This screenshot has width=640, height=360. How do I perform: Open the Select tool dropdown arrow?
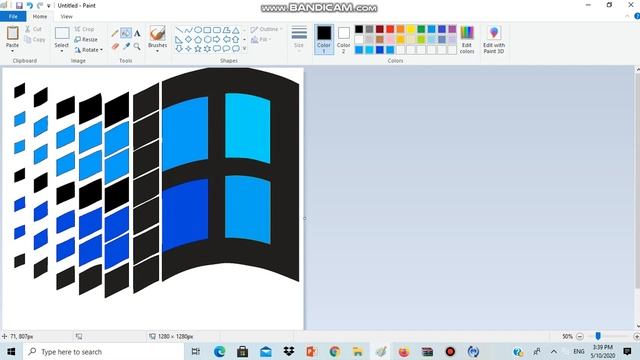(62, 51)
